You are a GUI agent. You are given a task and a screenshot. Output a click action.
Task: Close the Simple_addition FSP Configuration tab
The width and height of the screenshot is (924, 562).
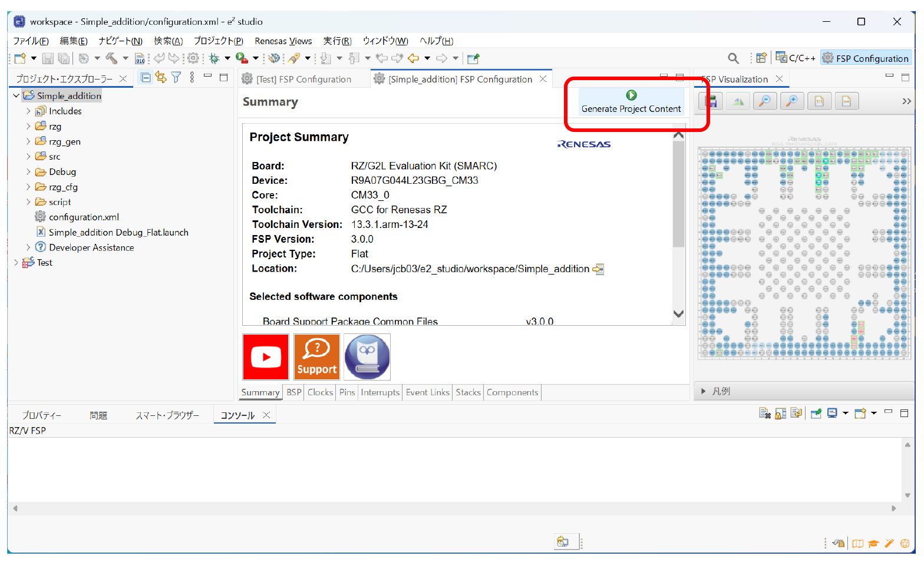543,79
